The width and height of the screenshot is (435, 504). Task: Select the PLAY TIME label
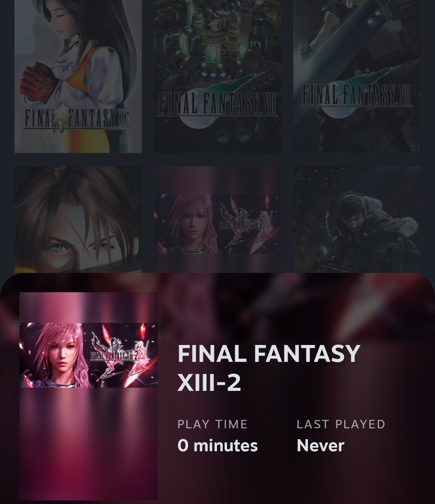click(x=212, y=424)
